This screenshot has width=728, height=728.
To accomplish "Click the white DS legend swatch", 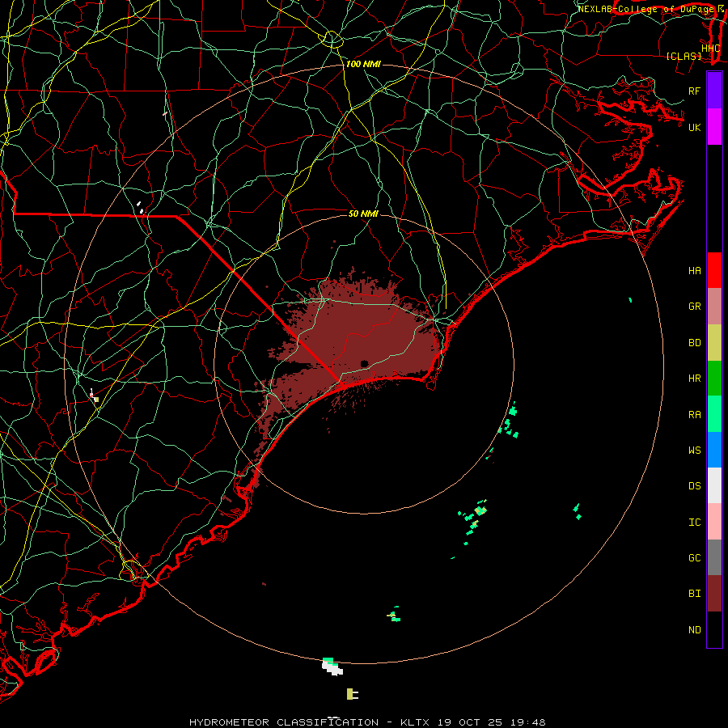I will [x=714, y=485].
